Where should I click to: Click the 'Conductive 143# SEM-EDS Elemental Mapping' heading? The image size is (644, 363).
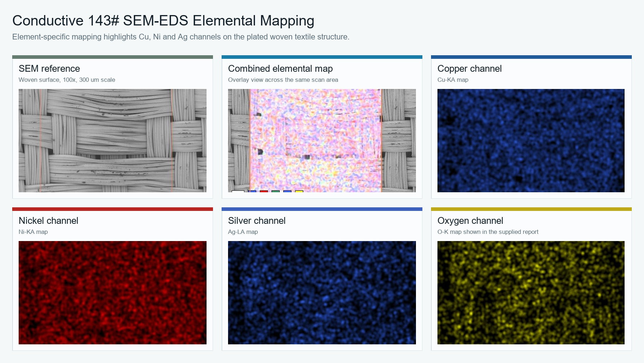click(163, 20)
